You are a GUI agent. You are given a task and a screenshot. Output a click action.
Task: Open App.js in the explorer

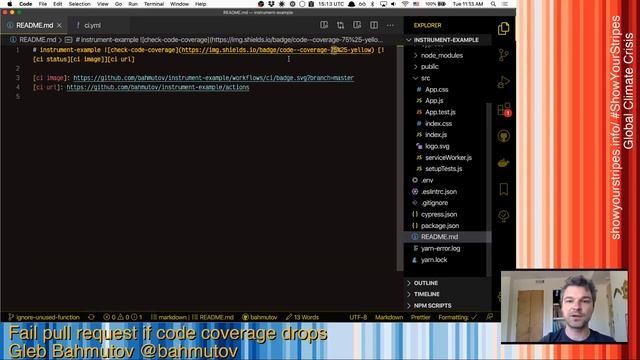[434, 101]
